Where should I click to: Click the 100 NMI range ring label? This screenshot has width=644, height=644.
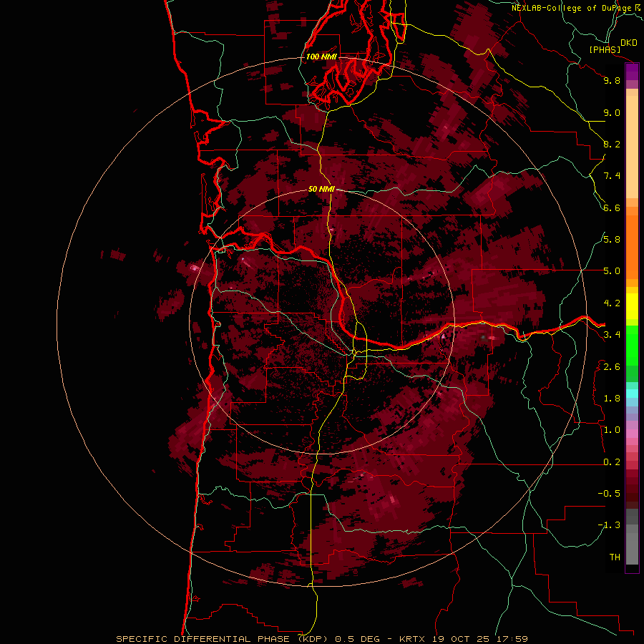tap(321, 57)
